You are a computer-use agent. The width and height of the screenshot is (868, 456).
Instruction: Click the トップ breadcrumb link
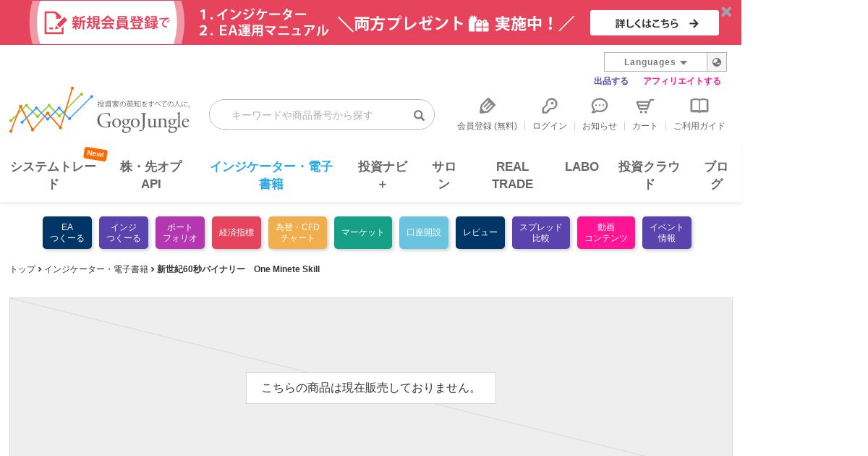tap(22, 269)
